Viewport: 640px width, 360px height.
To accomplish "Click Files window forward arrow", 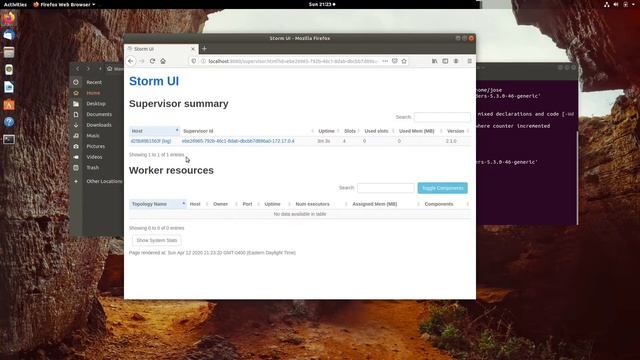I will (88, 69).
